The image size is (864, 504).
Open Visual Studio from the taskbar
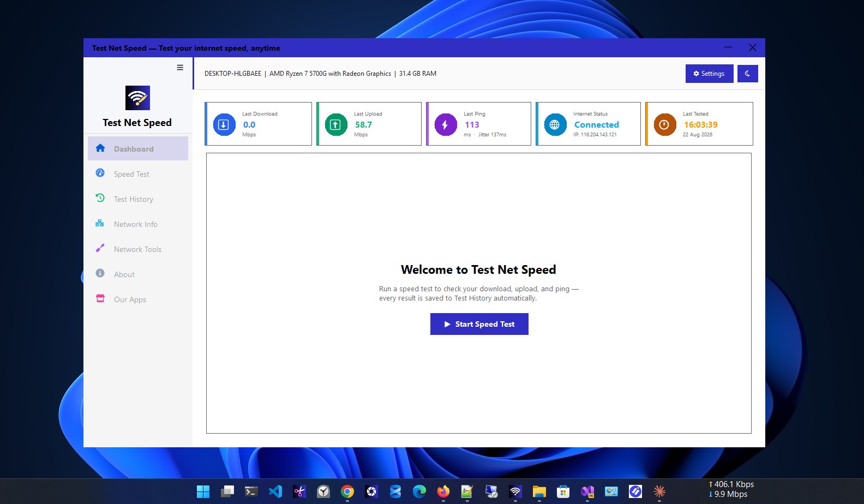coord(587,491)
